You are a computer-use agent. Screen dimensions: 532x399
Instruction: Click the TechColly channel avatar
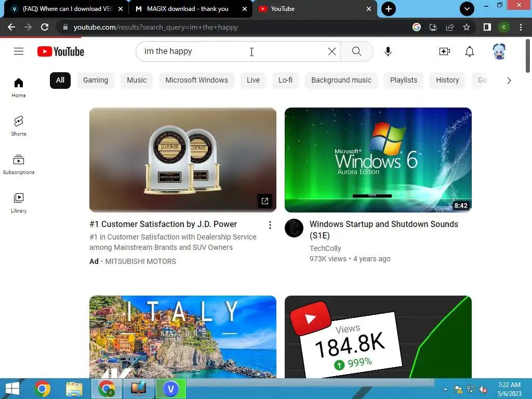tap(294, 228)
